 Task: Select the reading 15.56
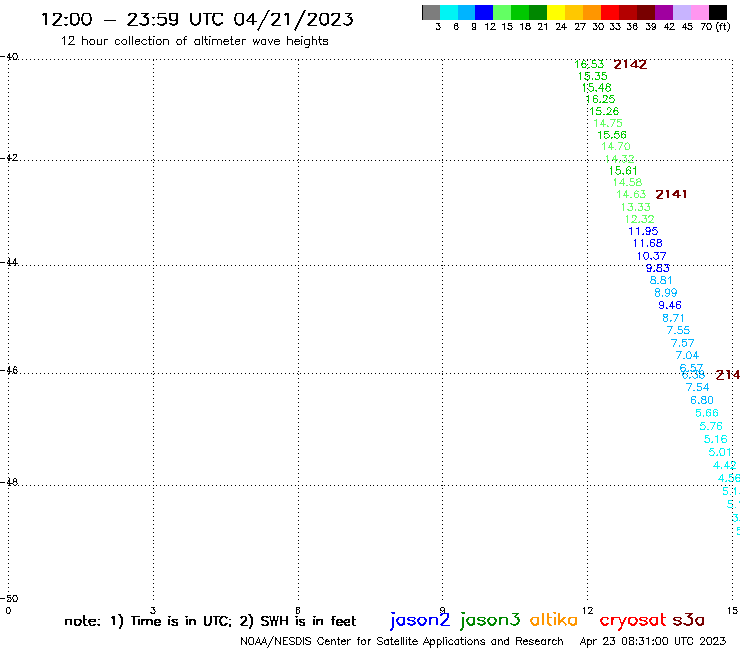pos(612,135)
